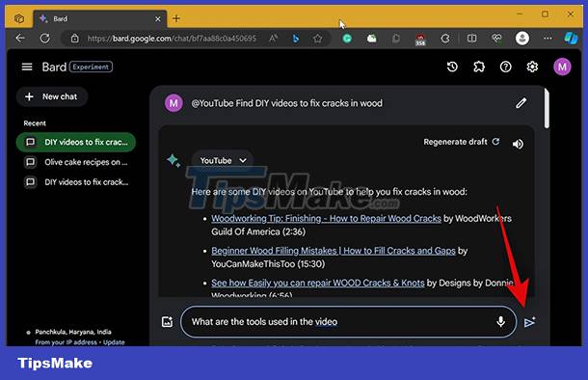Image resolution: width=588 pixels, height=380 pixels.
Task: Open browser Settings and more menu
Action: [548, 39]
